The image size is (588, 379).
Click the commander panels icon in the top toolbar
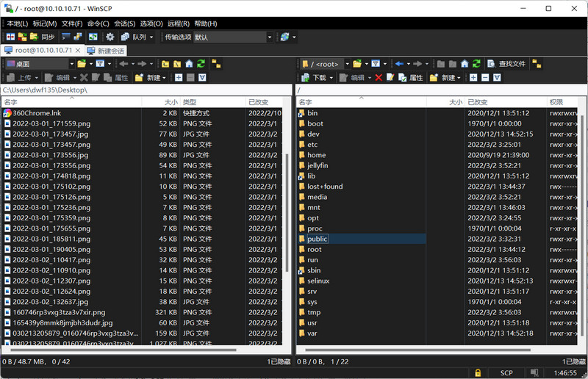(93, 37)
